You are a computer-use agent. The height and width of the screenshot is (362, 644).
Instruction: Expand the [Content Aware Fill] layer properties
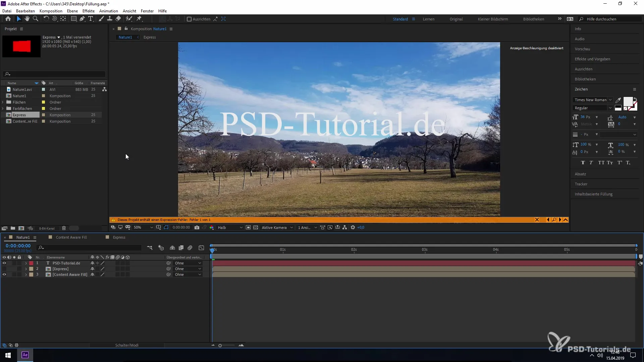[x=26, y=275]
